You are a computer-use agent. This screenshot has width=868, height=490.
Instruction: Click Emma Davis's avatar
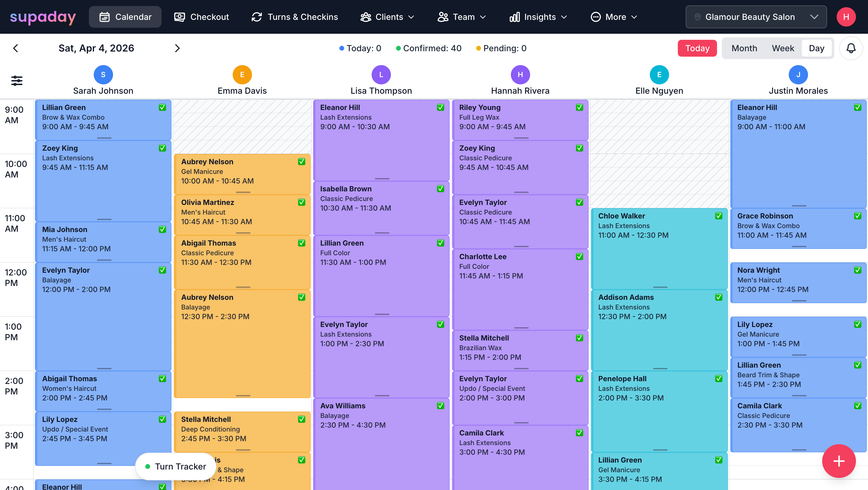[242, 74]
